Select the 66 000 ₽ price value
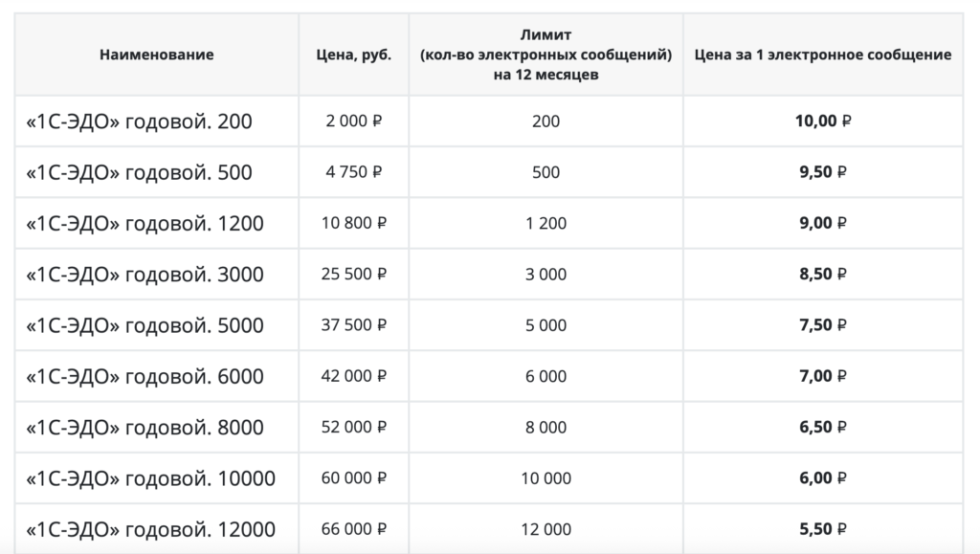Image resolution: width=980 pixels, height=554 pixels. pyautogui.click(x=353, y=529)
